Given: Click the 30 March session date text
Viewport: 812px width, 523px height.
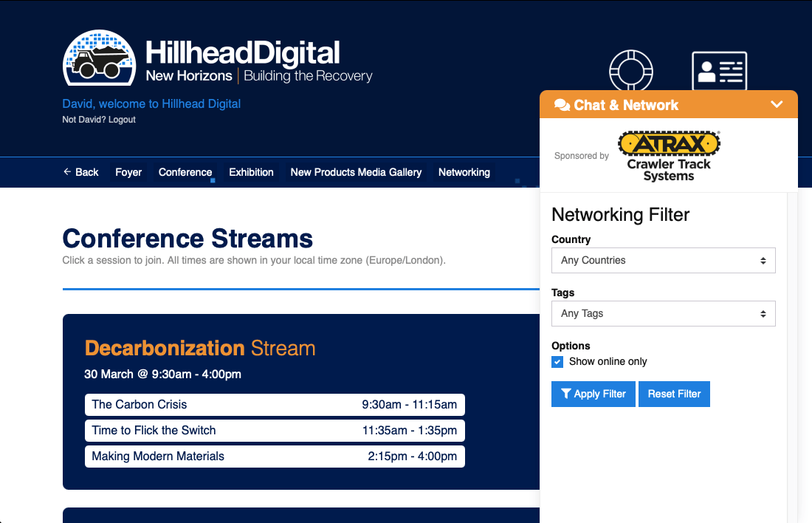Looking at the screenshot, I should [162, 375].
